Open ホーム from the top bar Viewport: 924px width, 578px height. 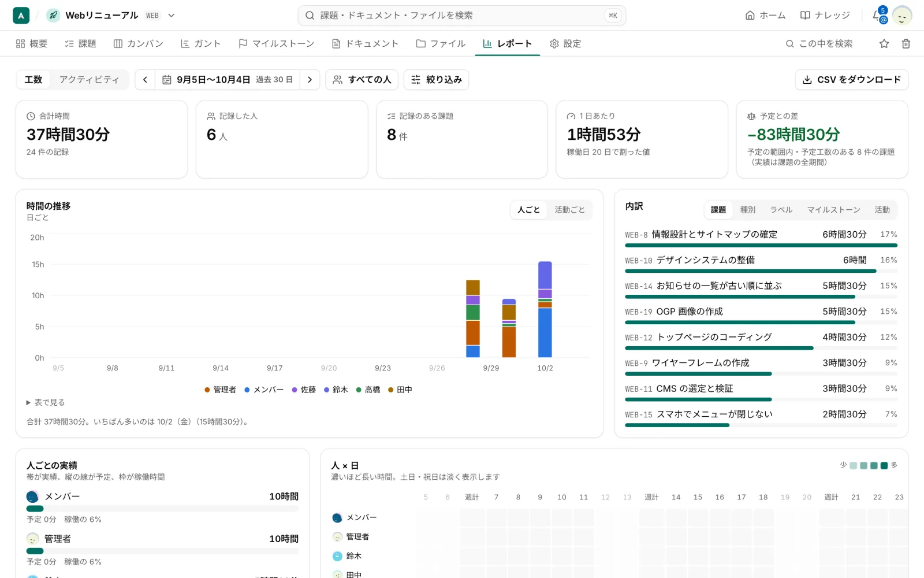765,16
